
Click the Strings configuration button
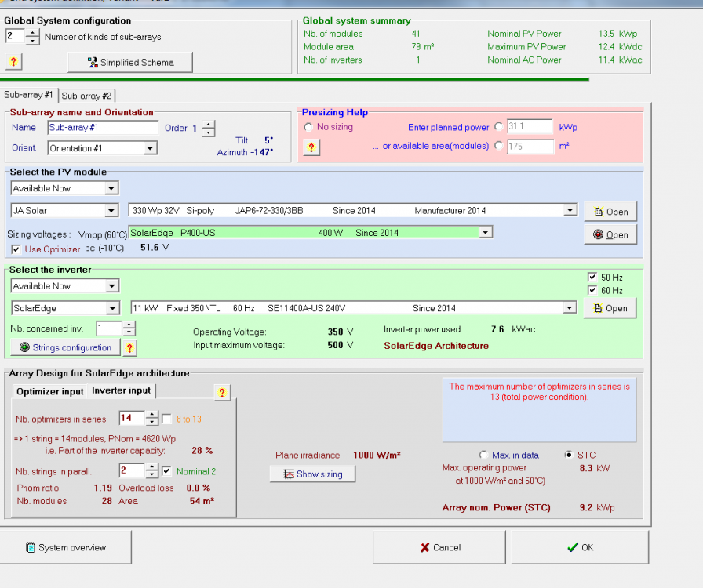pos(65,347)
